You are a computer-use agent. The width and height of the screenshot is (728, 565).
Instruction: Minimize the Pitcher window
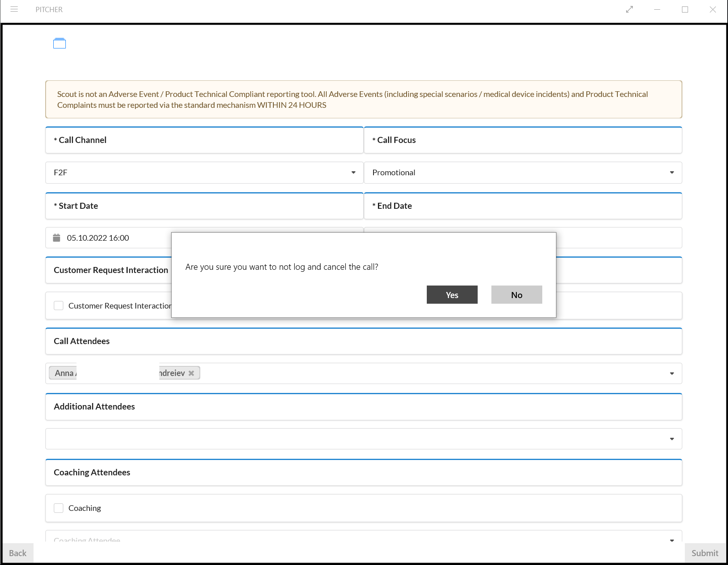pos(657,9)
